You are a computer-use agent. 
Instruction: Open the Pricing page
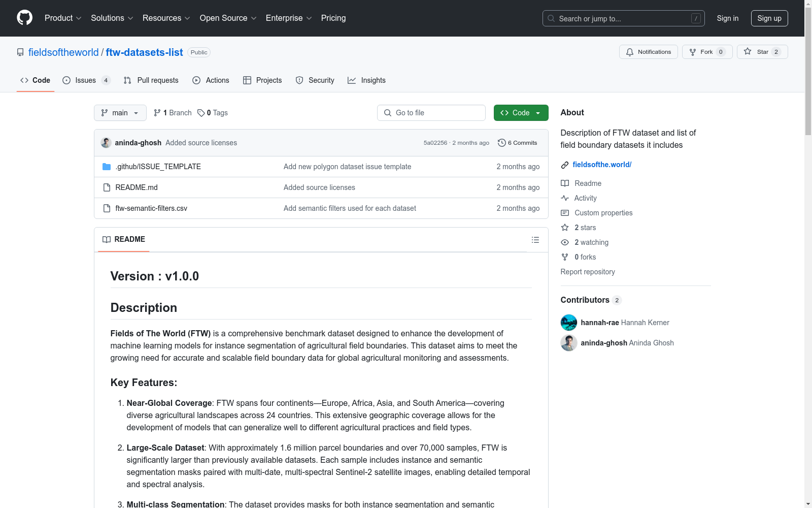coord(333,18)
